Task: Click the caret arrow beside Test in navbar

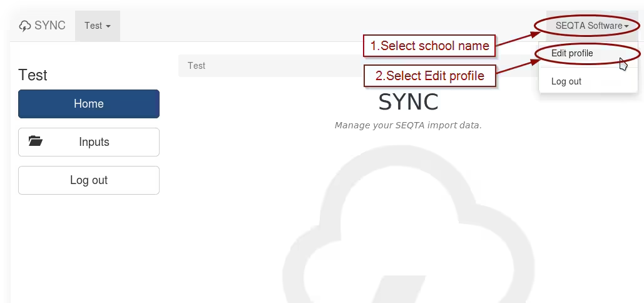Action: pos(108,26)
